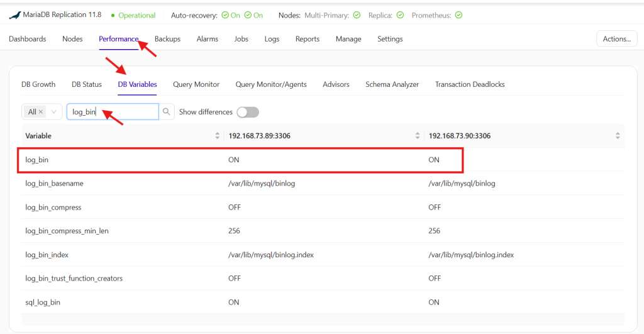Click the MariaDB seal logo icon
The width and height of the screenshot is (644, 334).
pos(15,15)
